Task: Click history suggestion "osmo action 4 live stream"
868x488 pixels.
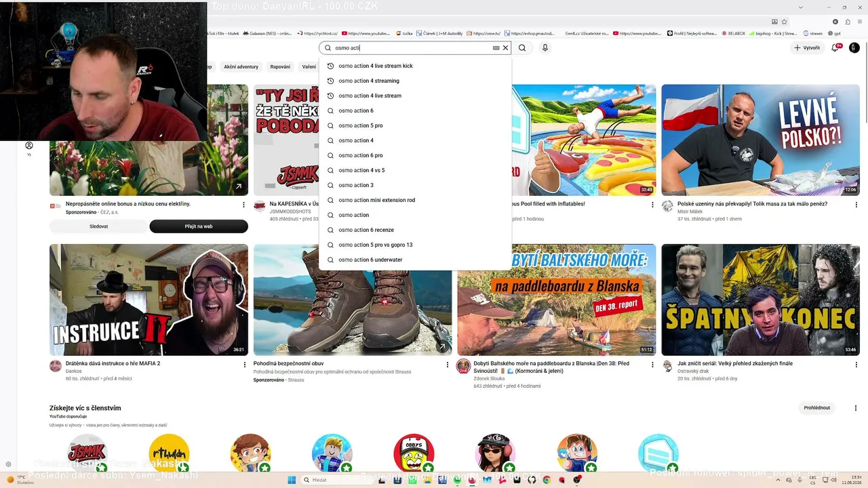Action: pos(415,96)
